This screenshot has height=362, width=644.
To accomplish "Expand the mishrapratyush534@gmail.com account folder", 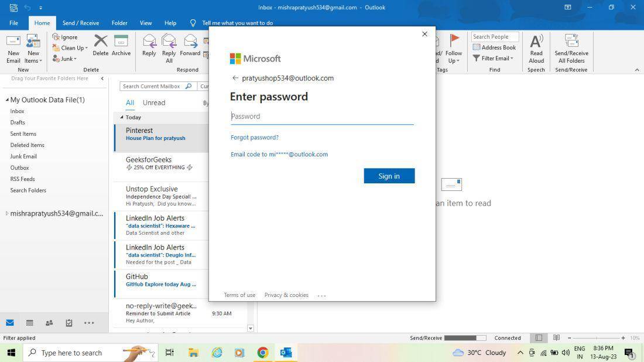I will (x=6, y=214).
